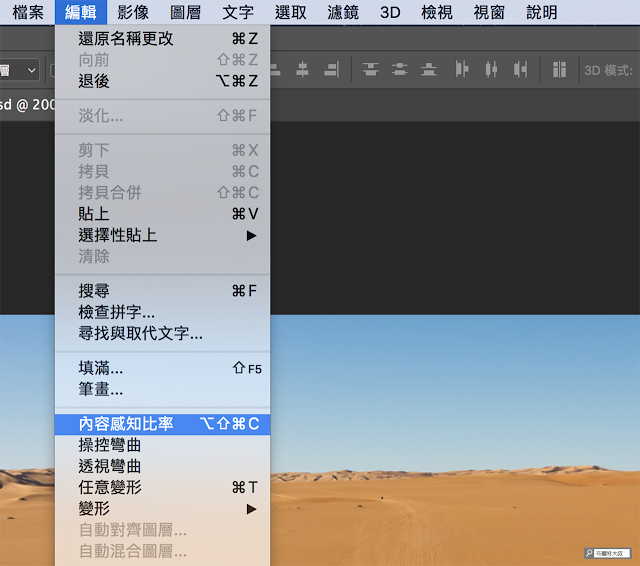Select 檢查拼字... spell check
Image resolution: width=640 pixels, height=566 pixels.
162,312
